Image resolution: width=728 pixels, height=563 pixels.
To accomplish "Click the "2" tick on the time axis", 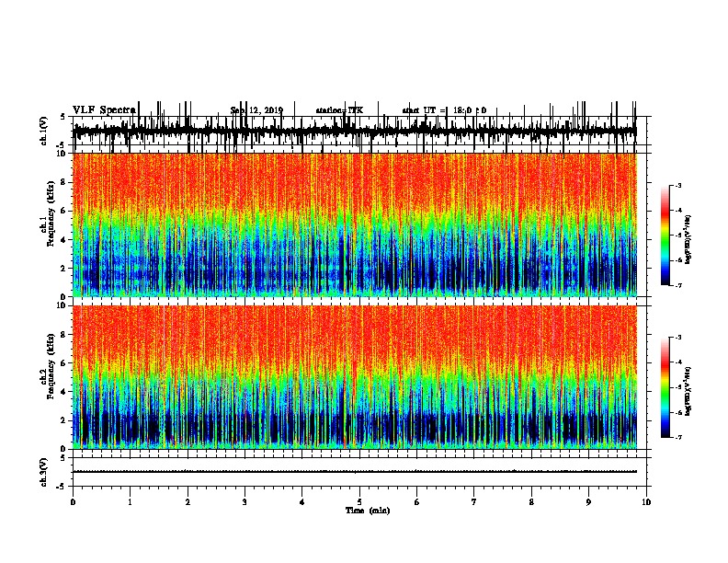I will pyautogui.click(x=188, y=502).
